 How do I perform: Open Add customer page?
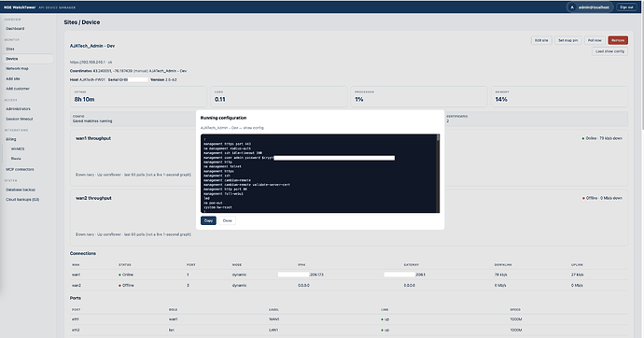coord(18,89)
